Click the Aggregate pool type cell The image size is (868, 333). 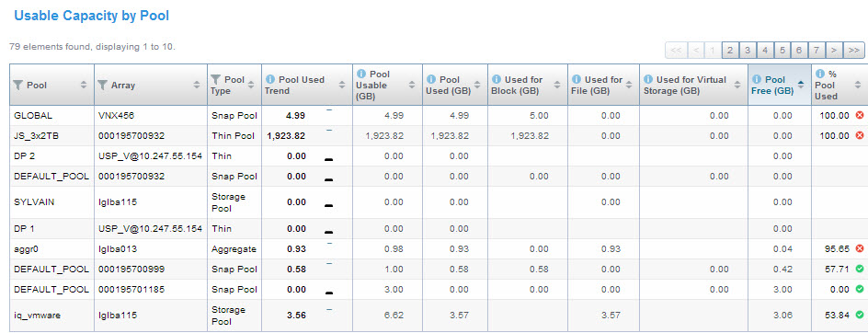pyautogui.click(x=234, y=248)
